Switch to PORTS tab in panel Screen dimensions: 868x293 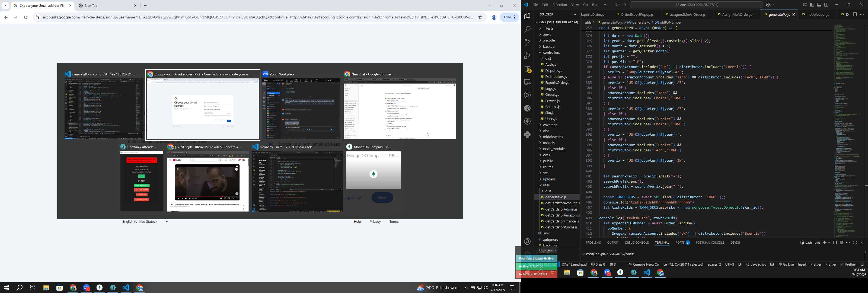[682, 243]
